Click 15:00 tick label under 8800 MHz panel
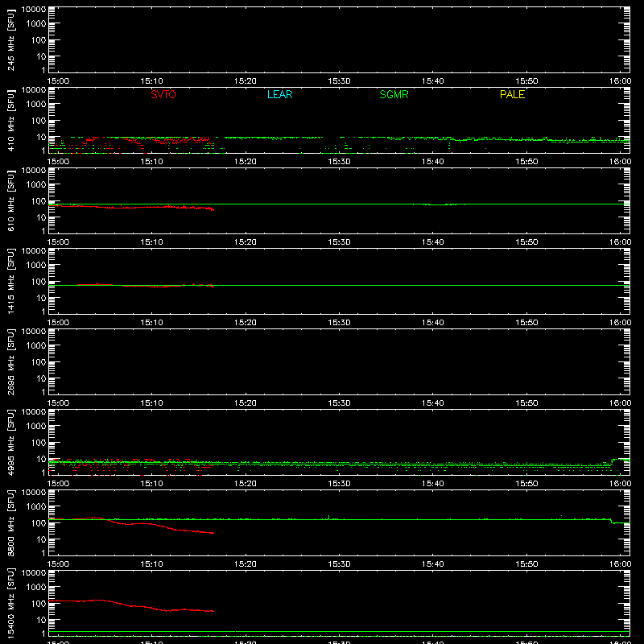The width and height of the screenshot is (644, 644). (58, 564)
